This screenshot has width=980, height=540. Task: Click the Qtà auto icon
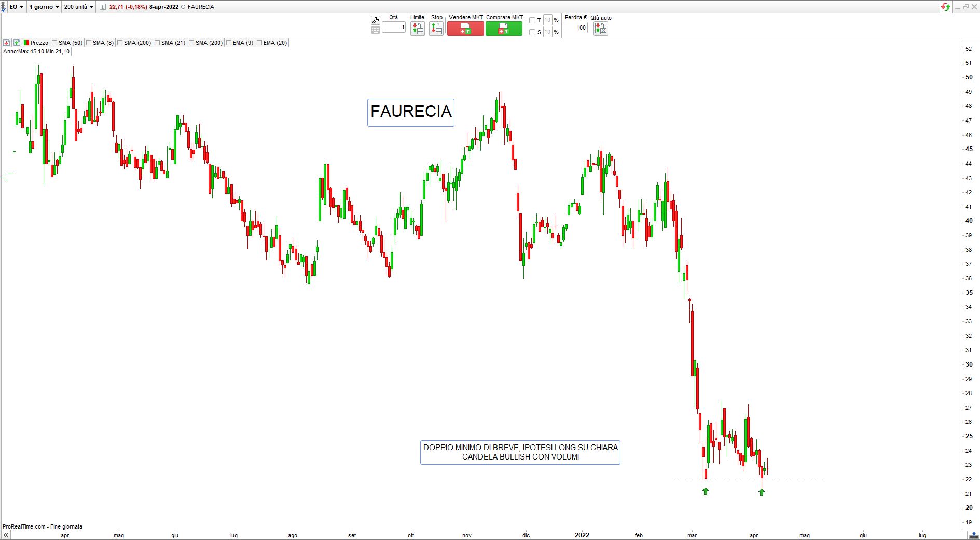[601, 29]
